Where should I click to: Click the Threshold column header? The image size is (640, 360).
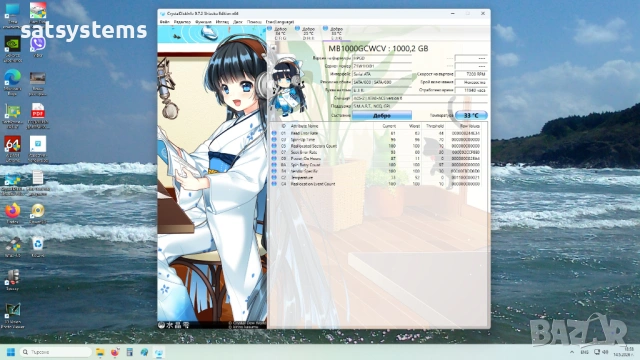coord(434,126)
